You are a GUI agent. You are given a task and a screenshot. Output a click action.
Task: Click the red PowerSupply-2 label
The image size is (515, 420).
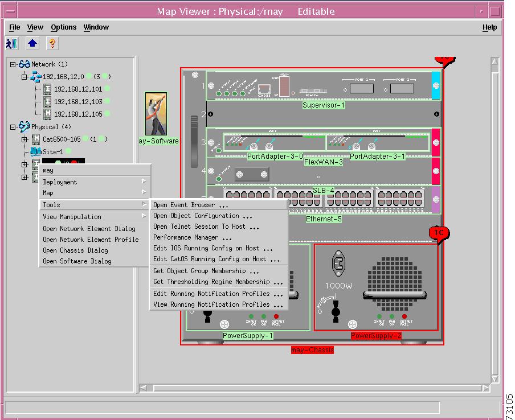pos(376,336)
